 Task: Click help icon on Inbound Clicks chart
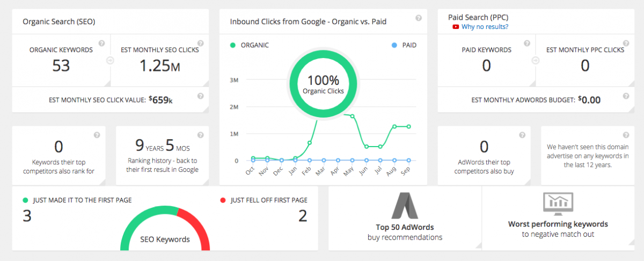pyautogui.click(x=418, y=18)
